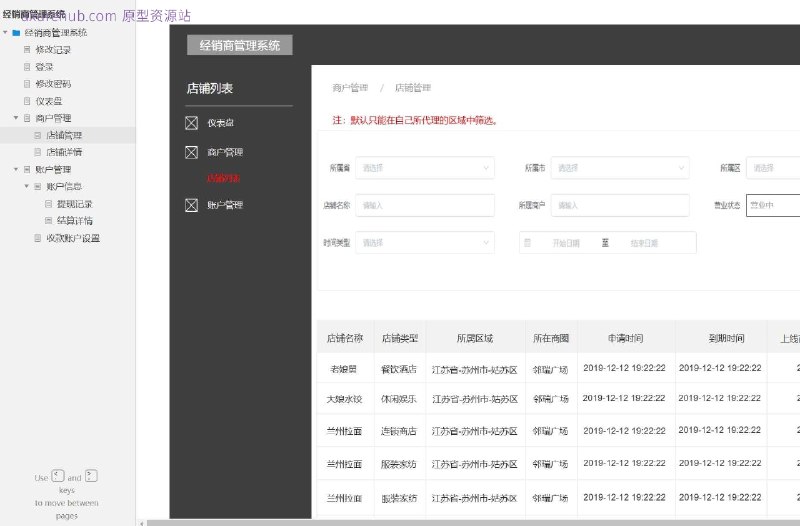Click the placeholder icon next to 商户管理 in dark sidebar
800x526 pixels.
point(191,152)
